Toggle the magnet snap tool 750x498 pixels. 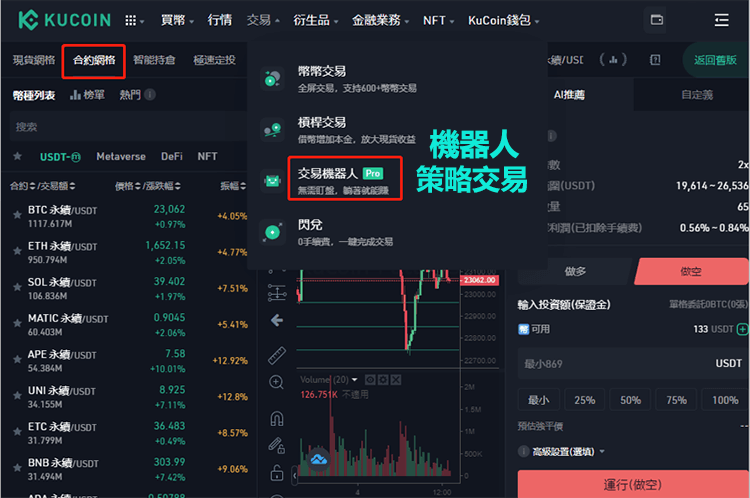coord(277,419)
